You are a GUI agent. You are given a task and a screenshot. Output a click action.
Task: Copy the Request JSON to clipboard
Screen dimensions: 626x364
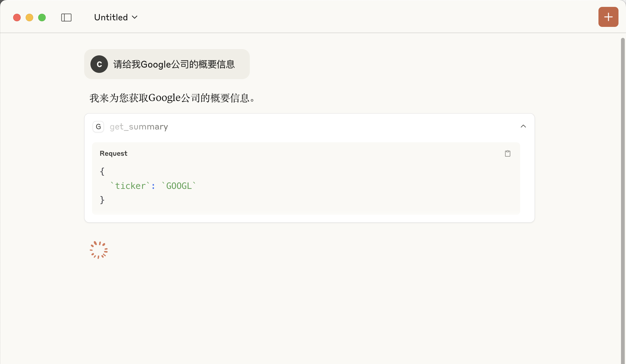[507, 154]
